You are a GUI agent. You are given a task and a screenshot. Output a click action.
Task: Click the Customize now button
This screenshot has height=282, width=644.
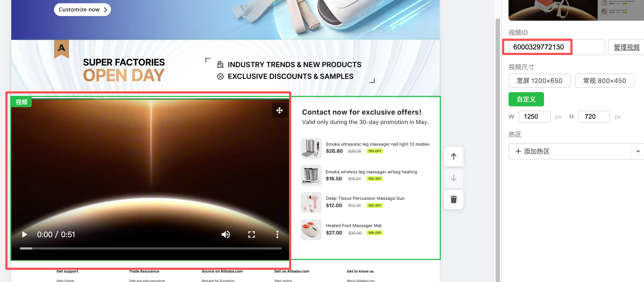(82, 10)
